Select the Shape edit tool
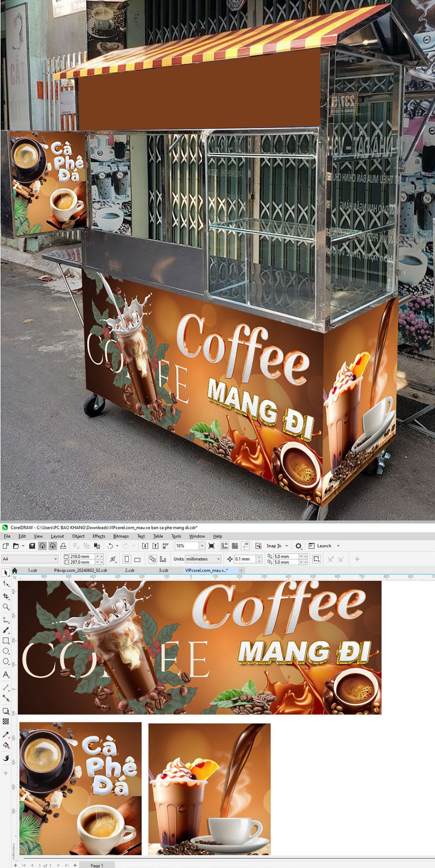The height and width of the screenshot is (868, 435). tap(6, 583)
